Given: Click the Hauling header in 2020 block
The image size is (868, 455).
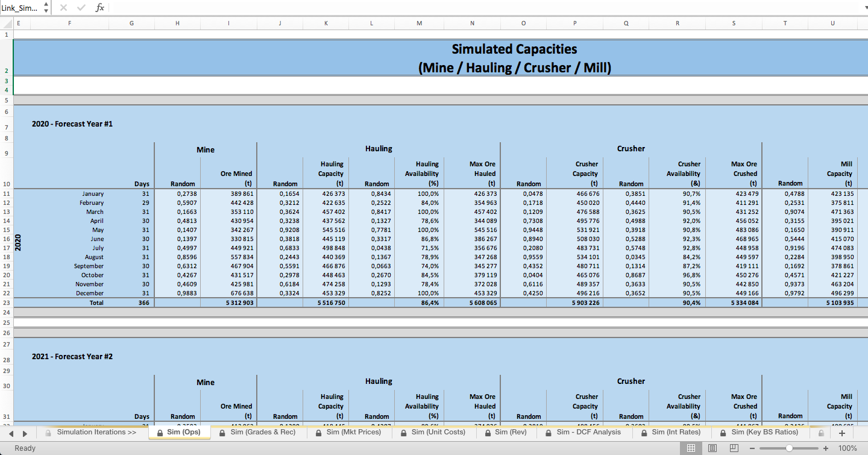Looking at the screenshot, I should coord(379,148).
